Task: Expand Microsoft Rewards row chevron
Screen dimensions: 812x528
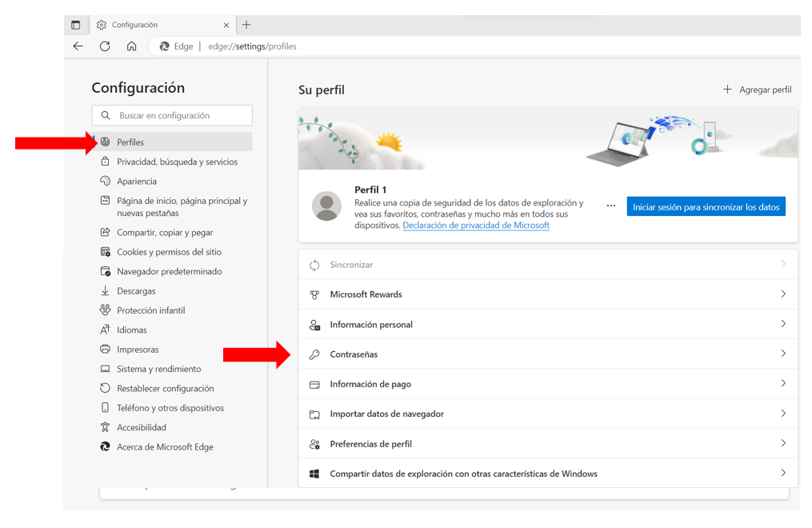Action: click(x=783, y=294)
